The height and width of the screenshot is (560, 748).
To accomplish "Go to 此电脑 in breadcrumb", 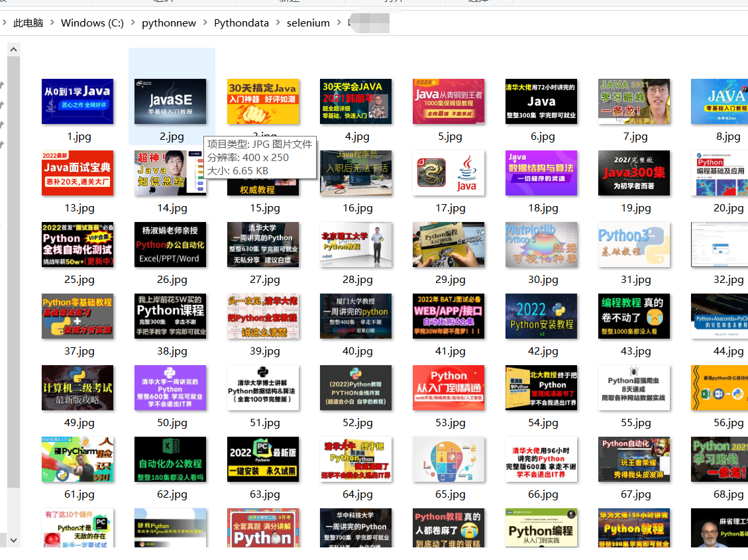I will coord(28,23).
